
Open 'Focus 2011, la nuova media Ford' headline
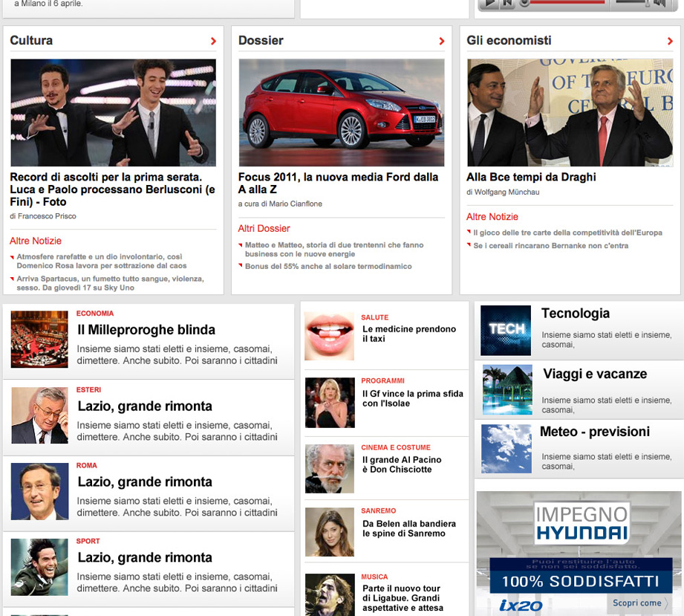pyautogui.click(x=339, y=184)
